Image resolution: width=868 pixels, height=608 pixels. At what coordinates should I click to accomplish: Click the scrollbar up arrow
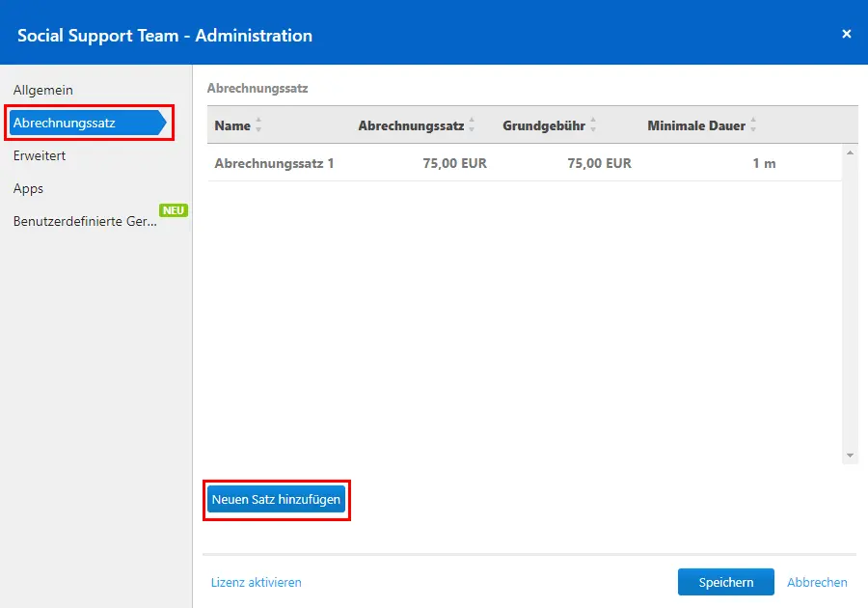[850, 152]
